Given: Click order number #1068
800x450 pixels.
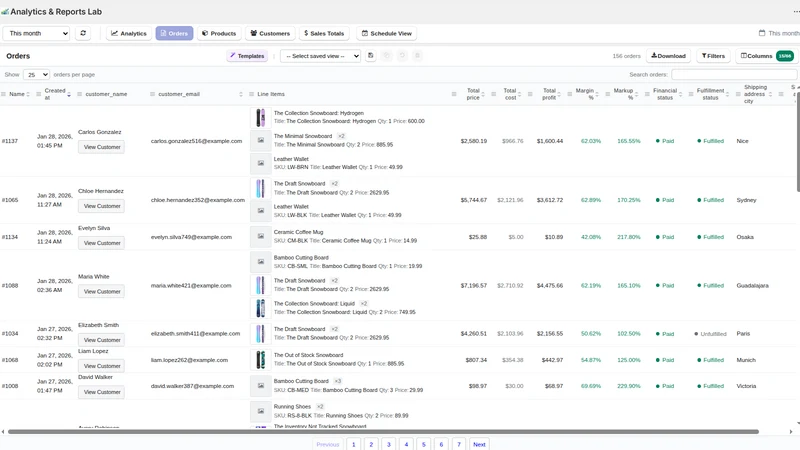Looking at the screenshot, I should pyautogui.click(x=10, y=360).
